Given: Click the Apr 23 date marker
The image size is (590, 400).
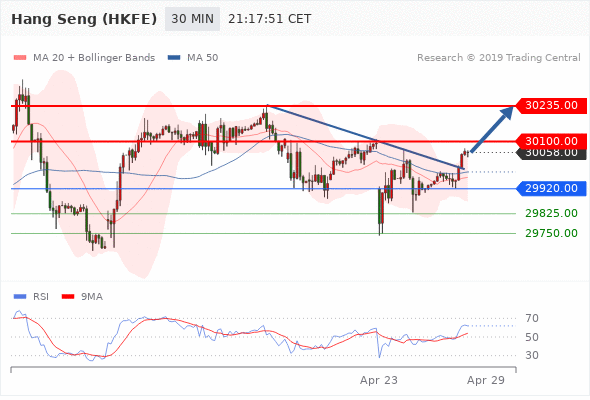Looking at the screenshot, I should 379,380.
